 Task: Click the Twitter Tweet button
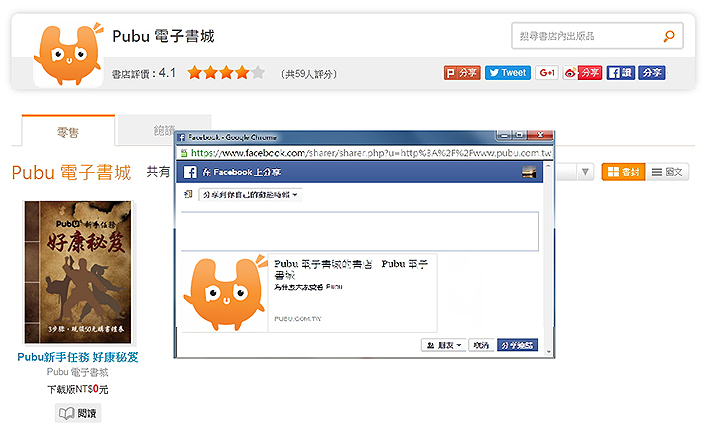[508, 73]
